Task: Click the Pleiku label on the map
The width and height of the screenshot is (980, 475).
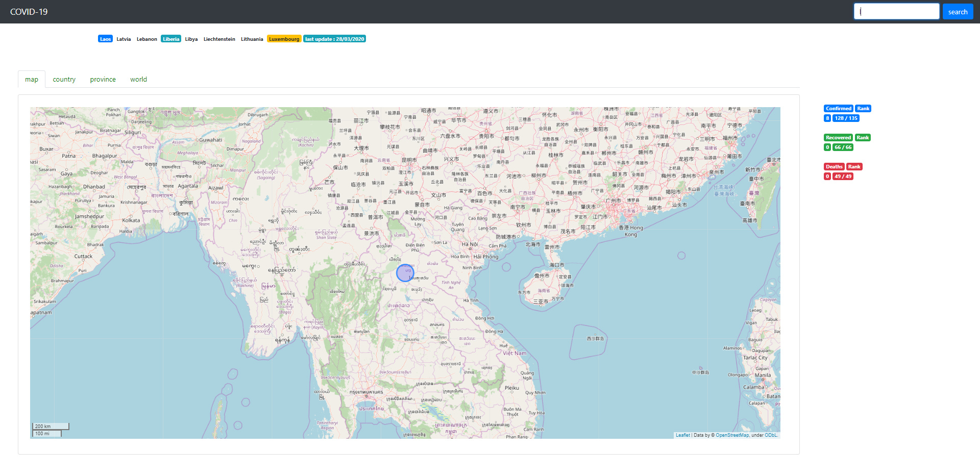Action: click(x=512, y=388)
